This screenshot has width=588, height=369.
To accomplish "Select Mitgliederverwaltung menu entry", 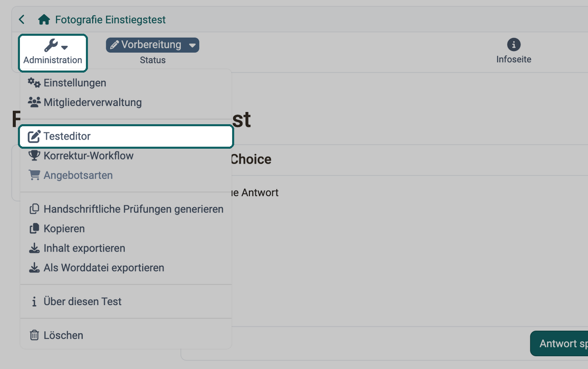I will [x=126, y=102].
